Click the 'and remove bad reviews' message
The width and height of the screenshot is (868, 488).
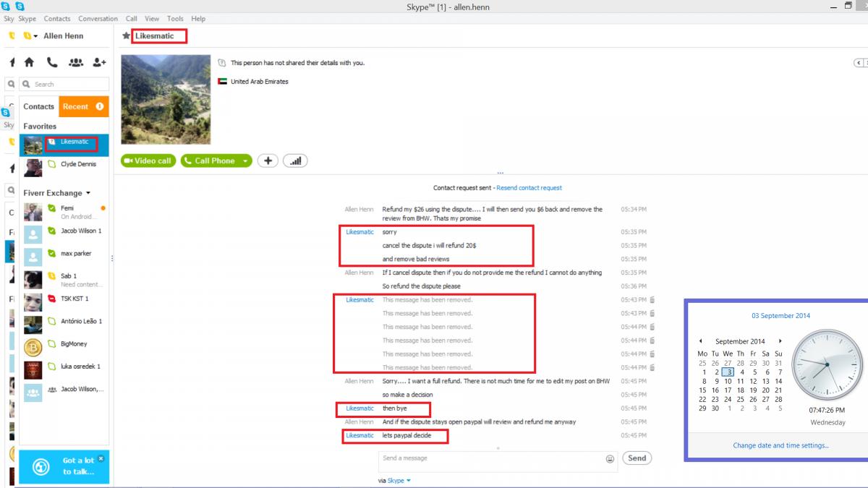tap(416, 259)
